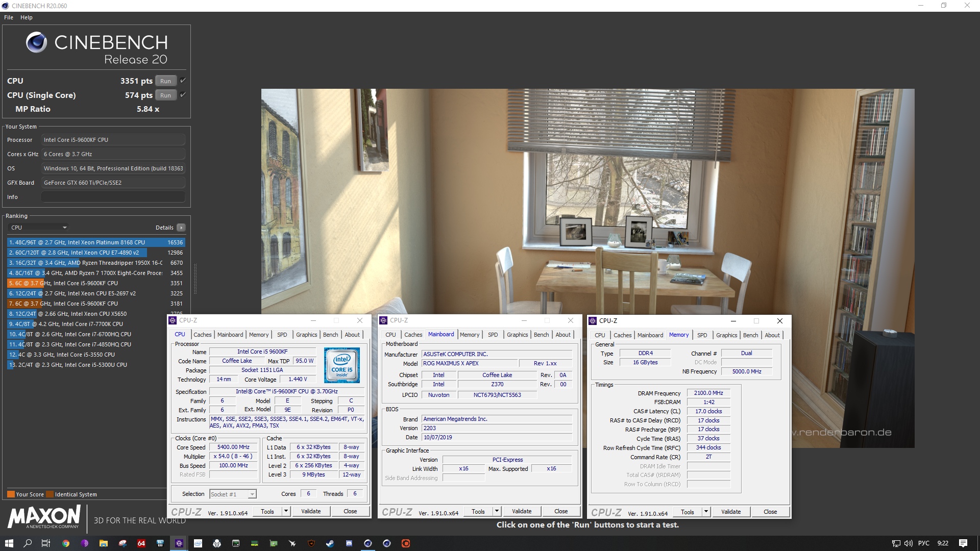This screenshot has width=980, height=551.
Task: Select ranking entry Ryzen Threadripper 1950X
Action: (x=96, y=263)
